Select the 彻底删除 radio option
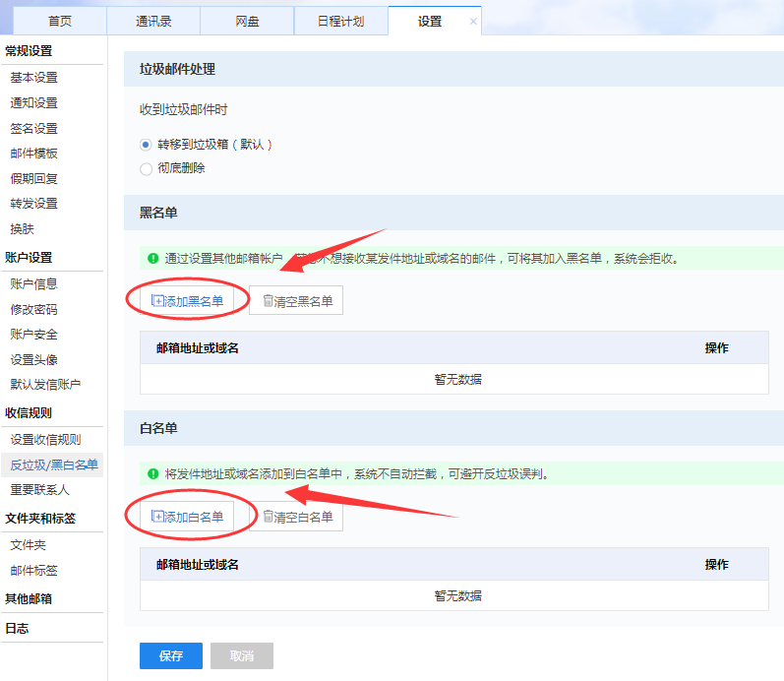The image size is (784, 681). 147,168
